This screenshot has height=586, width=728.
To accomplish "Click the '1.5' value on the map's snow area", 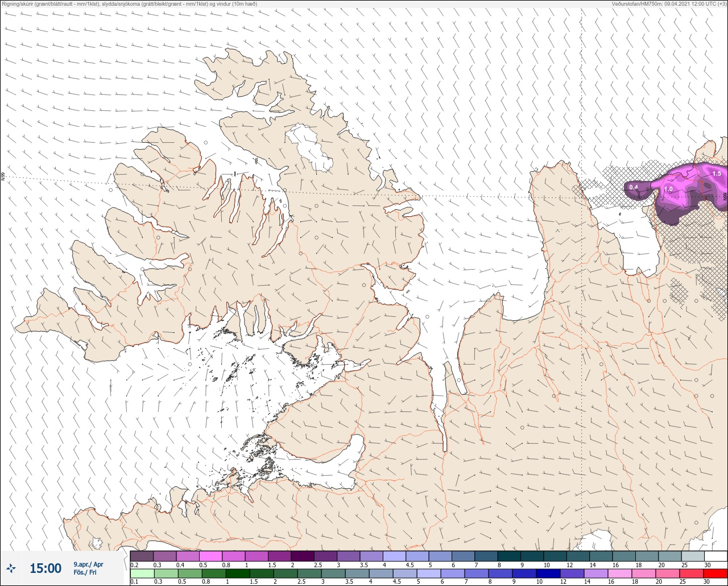I will click(x=716, y=174).
